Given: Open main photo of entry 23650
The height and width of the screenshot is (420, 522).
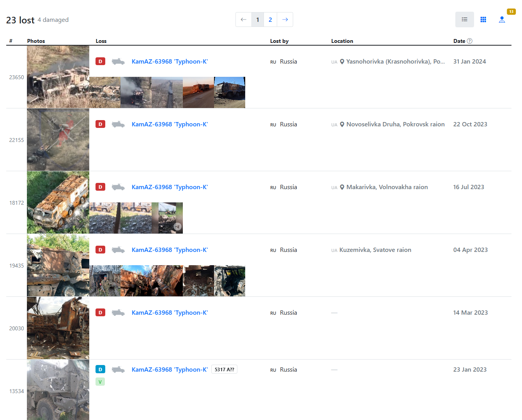Looking at the screenshot, I should coord(58,77).
